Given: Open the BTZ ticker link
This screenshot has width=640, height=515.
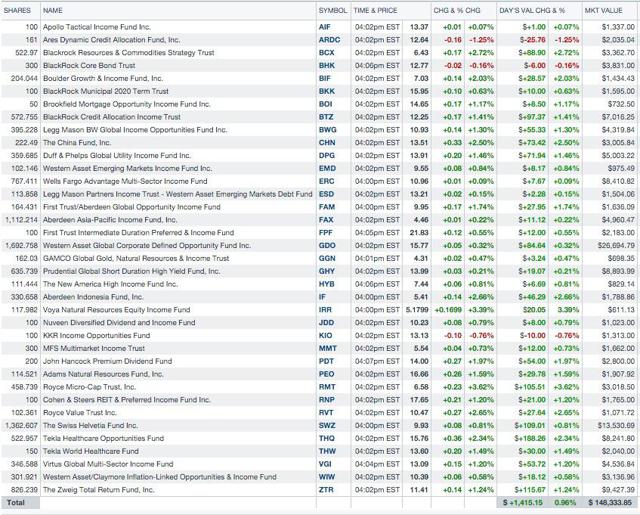Looking at the screenshot, I should pyautogui.click(x=326, y=117).
